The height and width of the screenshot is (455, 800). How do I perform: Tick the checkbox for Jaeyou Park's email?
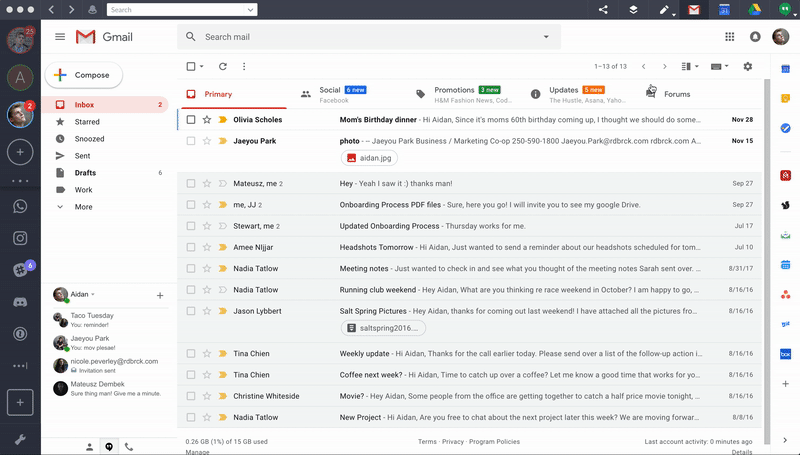tap(191, 141)
